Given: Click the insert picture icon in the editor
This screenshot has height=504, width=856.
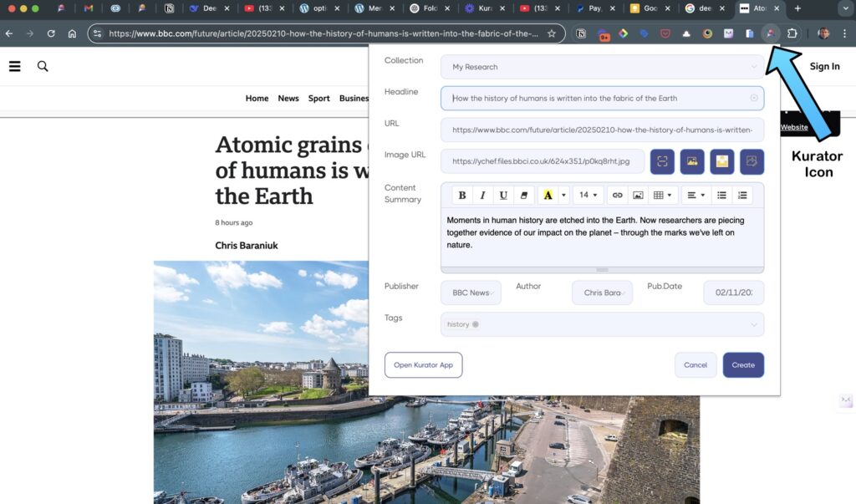Looking at the screenshot, I should [x=638, y=195].
